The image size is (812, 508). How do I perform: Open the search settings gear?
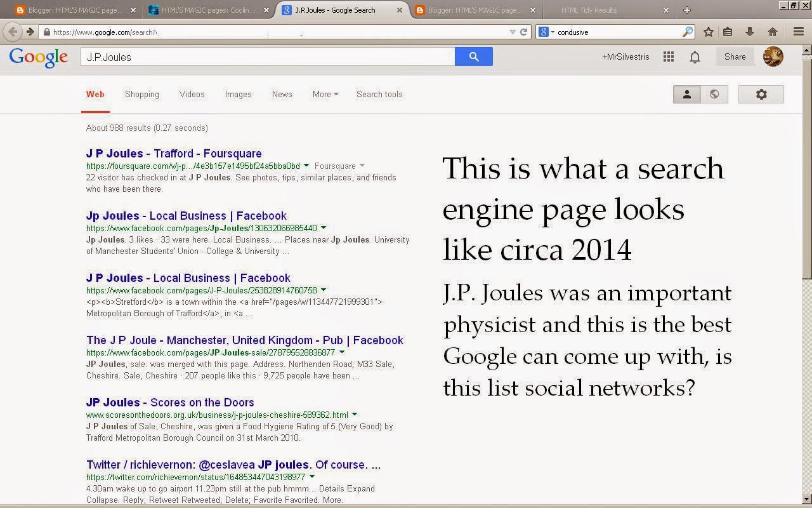click(761, 94)
